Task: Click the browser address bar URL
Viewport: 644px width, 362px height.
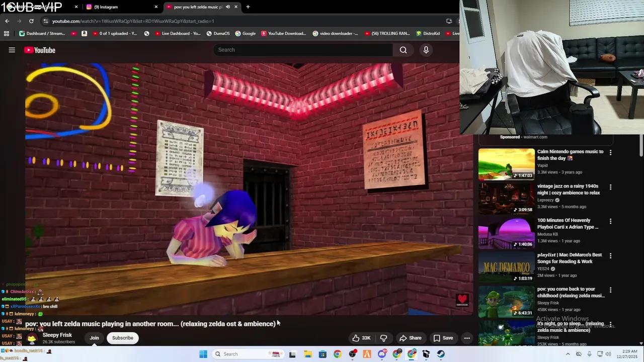Action: [x=133, y=21]
